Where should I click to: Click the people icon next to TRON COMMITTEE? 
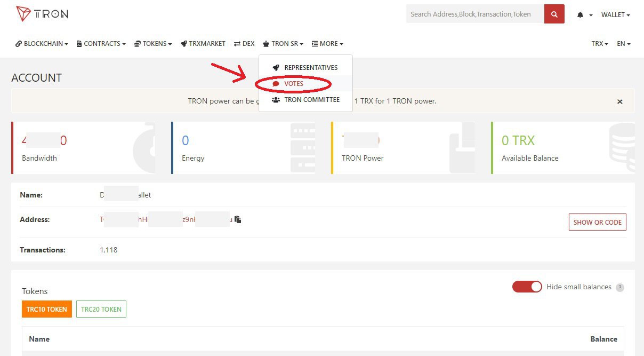(x=276, y=100)
